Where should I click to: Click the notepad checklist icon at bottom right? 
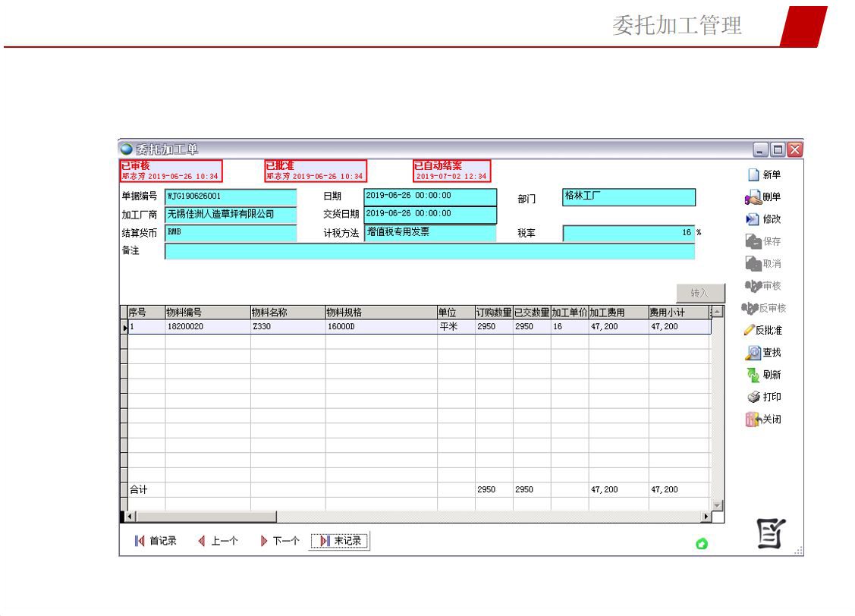[x=771, y=534]
